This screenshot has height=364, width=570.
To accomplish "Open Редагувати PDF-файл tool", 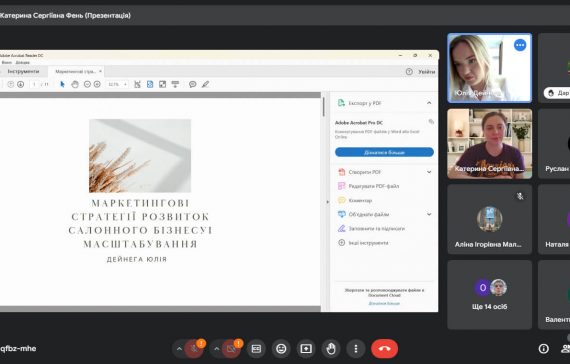I will click(369, 186).
